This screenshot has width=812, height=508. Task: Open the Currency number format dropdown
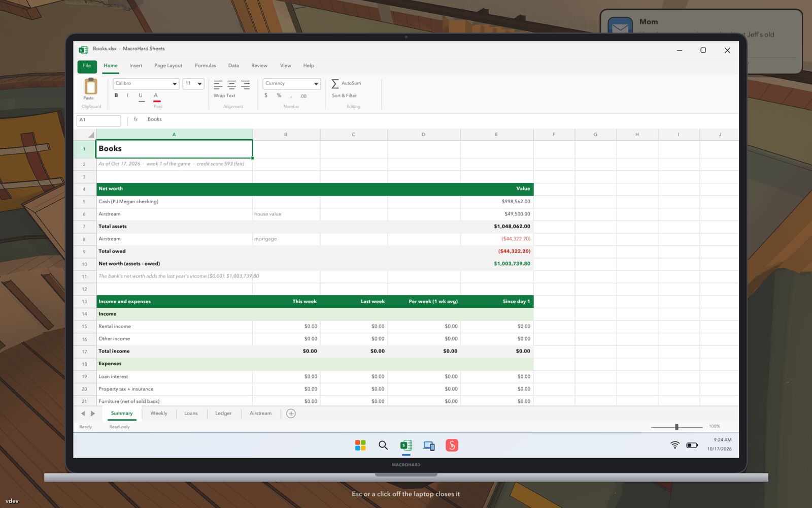click(292, 83)
